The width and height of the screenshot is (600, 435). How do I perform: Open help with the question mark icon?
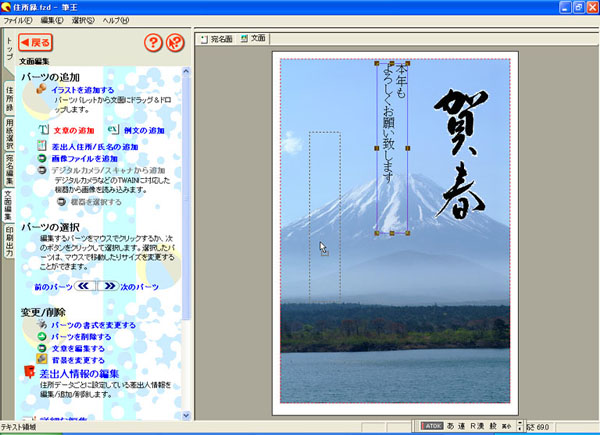153,43
